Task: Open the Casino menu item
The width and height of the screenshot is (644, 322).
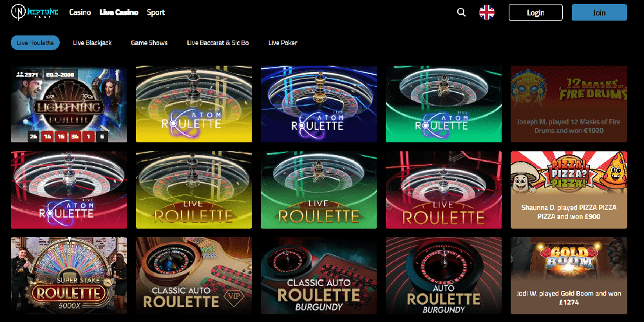Action: (x=80, y=12)
